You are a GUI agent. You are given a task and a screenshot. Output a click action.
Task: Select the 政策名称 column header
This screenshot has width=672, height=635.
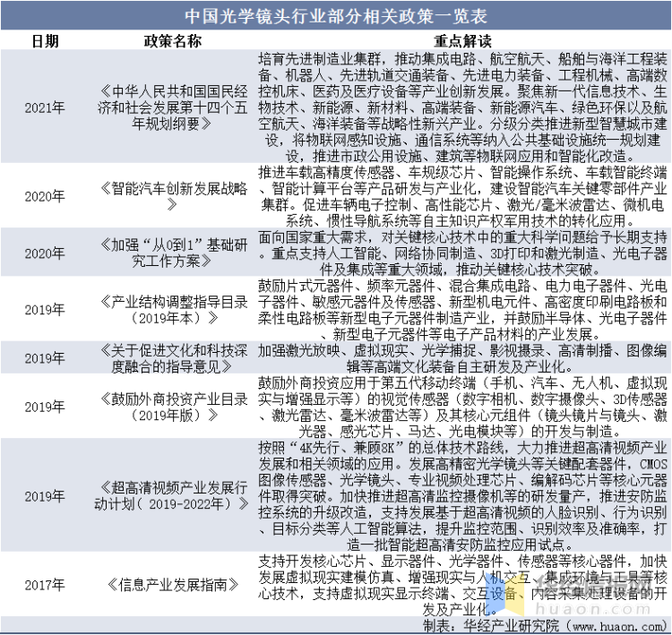[171, 41]
